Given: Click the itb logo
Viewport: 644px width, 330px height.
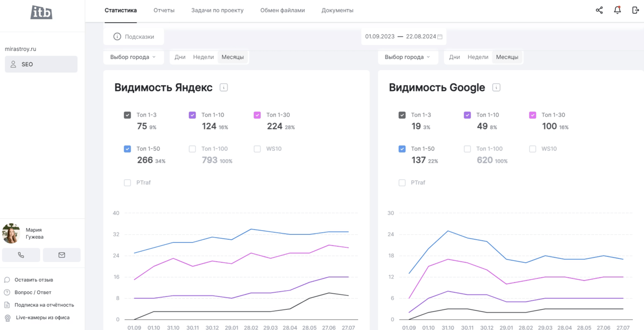Looking at the screenshot, I should click(x=41, y=12).
